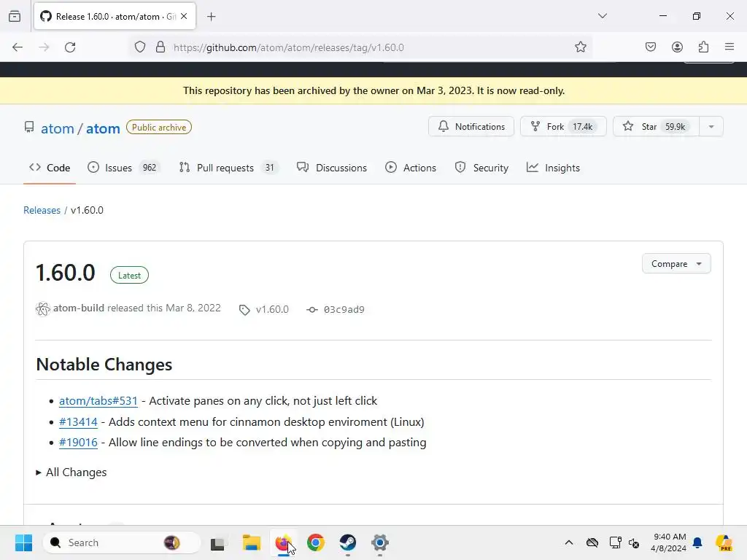Open the Save to Pocket icon
747x560 pixels.
pos(650,47)
